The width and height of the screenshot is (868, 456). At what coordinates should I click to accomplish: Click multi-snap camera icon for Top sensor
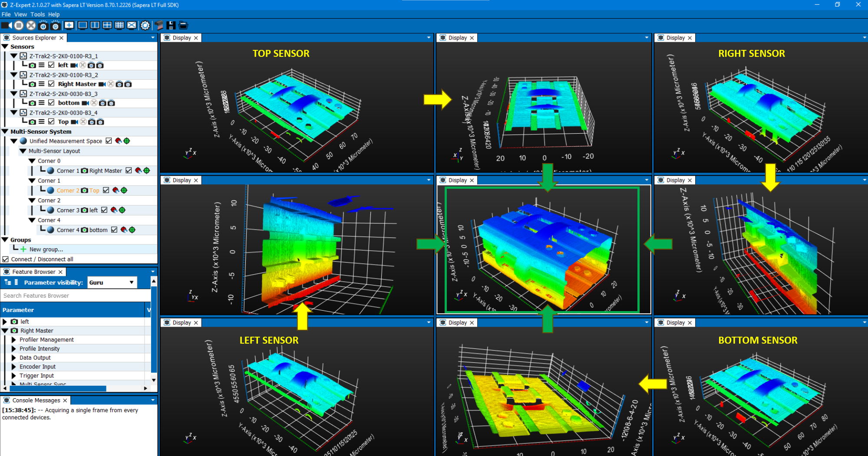click(x=100, y=122)
